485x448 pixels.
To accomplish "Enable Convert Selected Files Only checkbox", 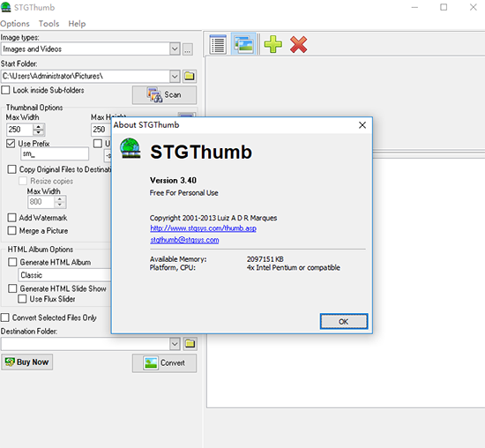I will pos(5,317).
